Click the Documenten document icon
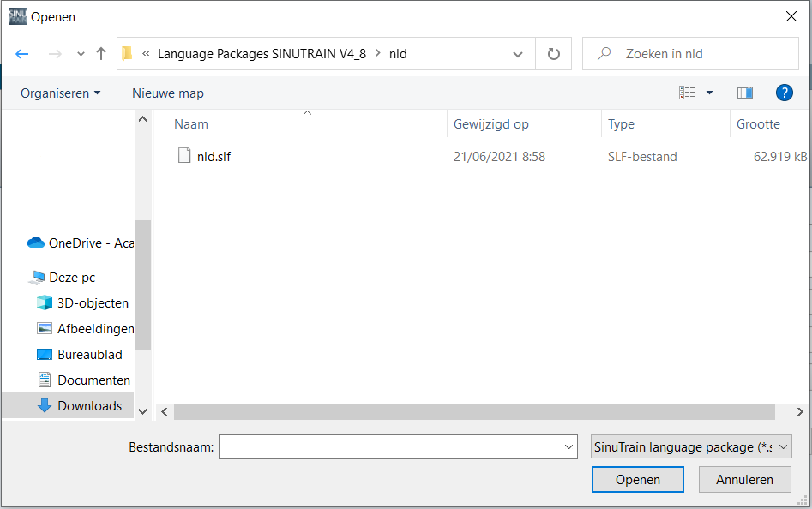 pos(45,380)
